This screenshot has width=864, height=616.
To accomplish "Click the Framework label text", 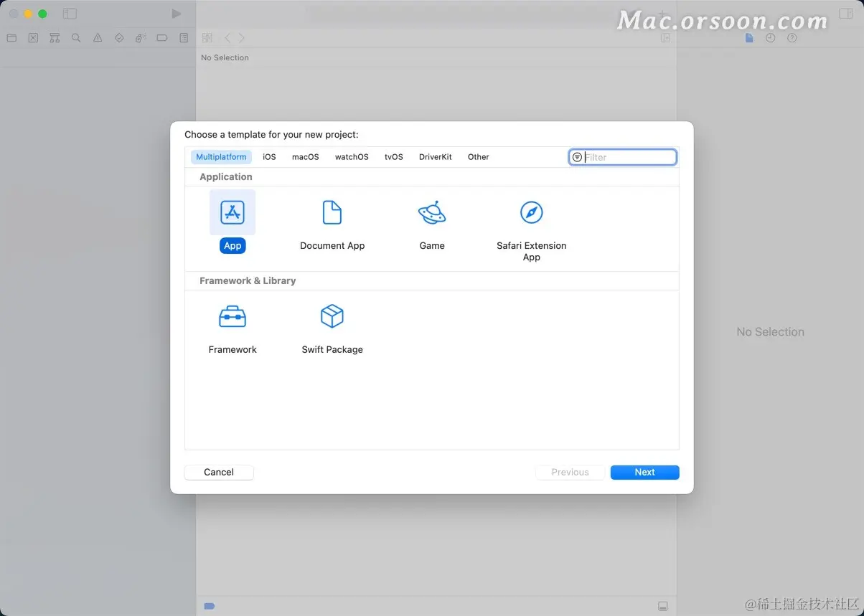I will pos(233,349).
